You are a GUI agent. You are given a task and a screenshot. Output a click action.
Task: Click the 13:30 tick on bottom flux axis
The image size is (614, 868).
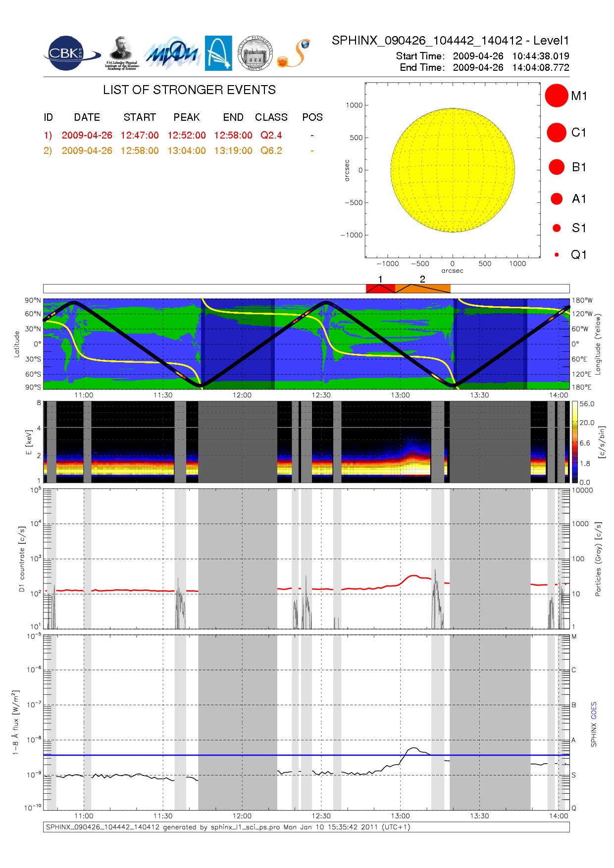[479, 816]
